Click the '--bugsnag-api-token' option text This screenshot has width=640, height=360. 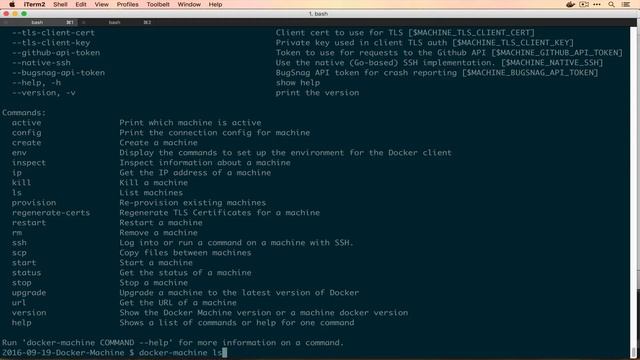pos(58,73)
